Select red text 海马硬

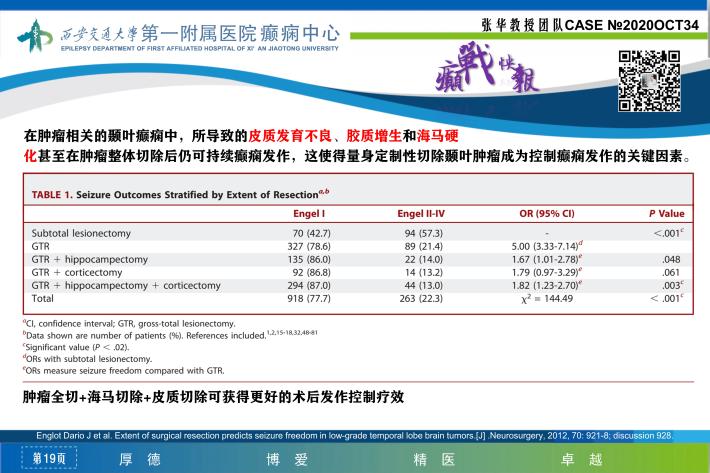[x=438, y=135]
